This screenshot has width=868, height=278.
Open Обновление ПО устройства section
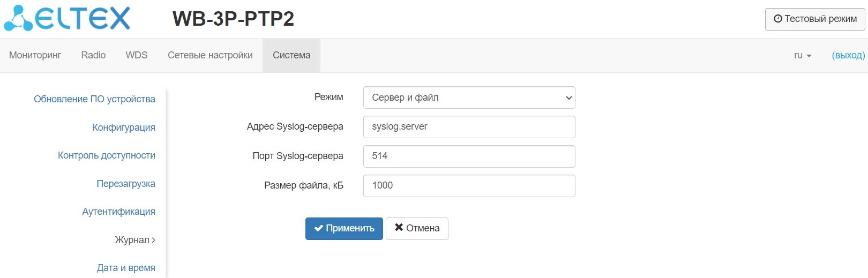coord(94,99)
